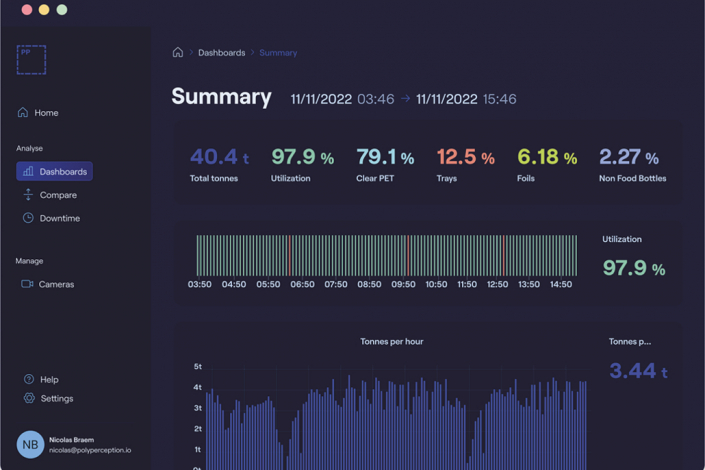Image resolution: width=705 pixels, height=470 pixels.
Task: Click the Dashboards bar chart icon
Action: pyautogui.click(x=28, y=172)
